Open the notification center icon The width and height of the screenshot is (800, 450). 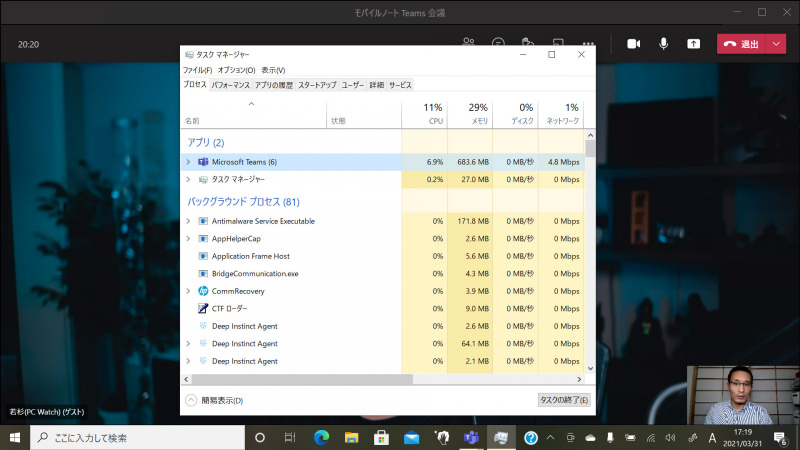click(780, 438)
